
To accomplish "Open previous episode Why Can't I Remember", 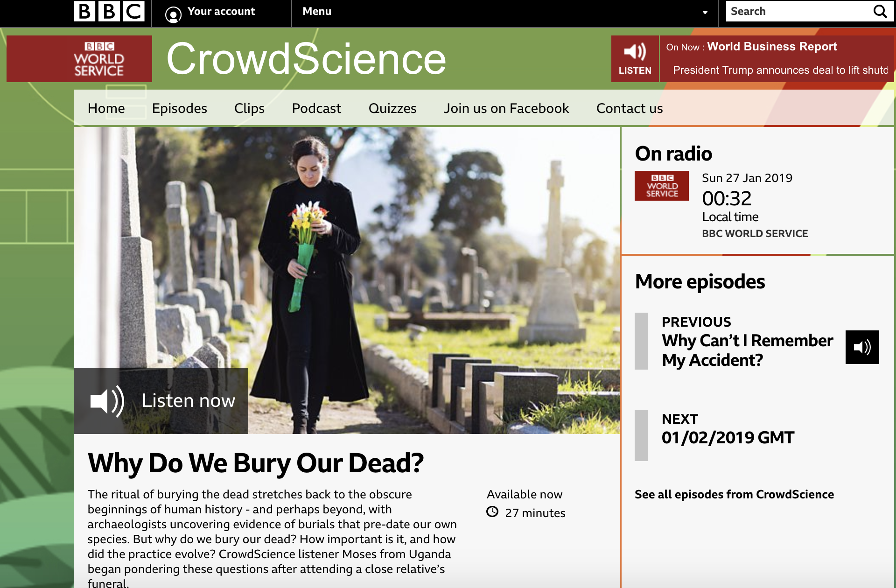I will [x=747, y=350].
